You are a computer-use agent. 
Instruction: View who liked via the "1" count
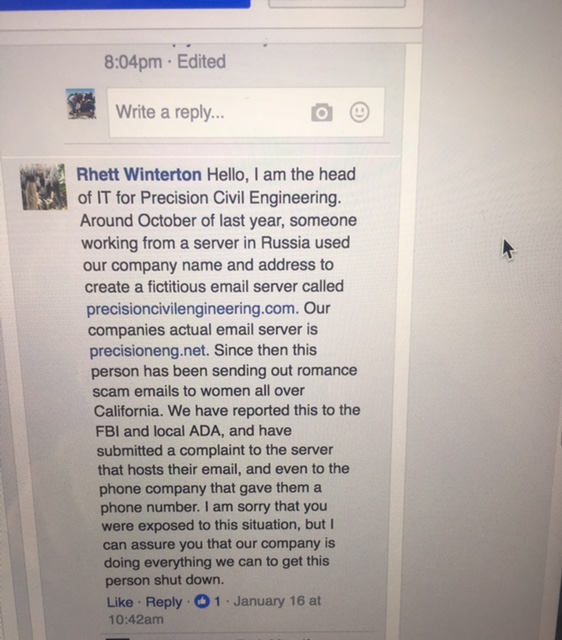tap(217, 601)
